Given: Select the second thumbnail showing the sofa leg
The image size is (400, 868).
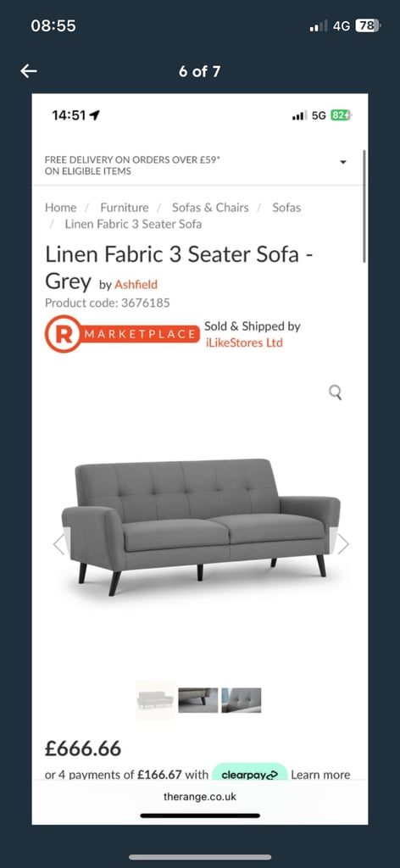Looking at the screenshot, I should click(198, 700).
